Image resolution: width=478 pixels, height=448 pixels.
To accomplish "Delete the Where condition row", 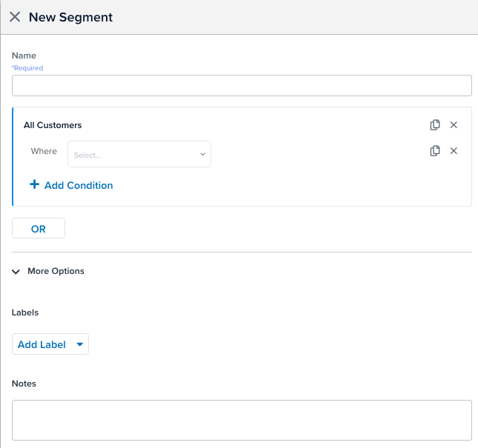I will click(x=454, y=151).
